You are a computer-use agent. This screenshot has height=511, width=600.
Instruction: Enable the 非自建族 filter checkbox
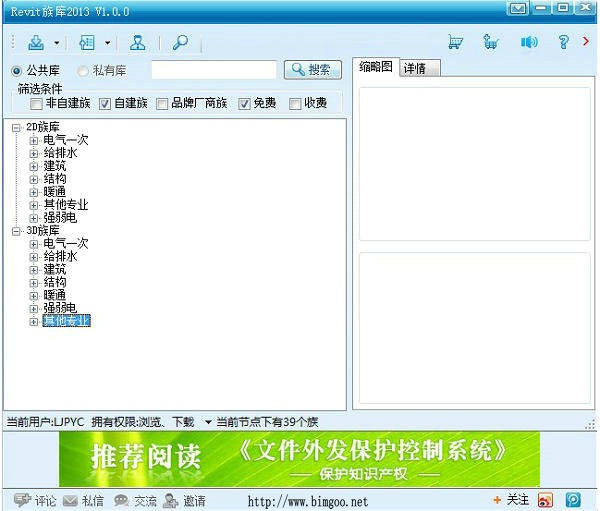[37, 104]
